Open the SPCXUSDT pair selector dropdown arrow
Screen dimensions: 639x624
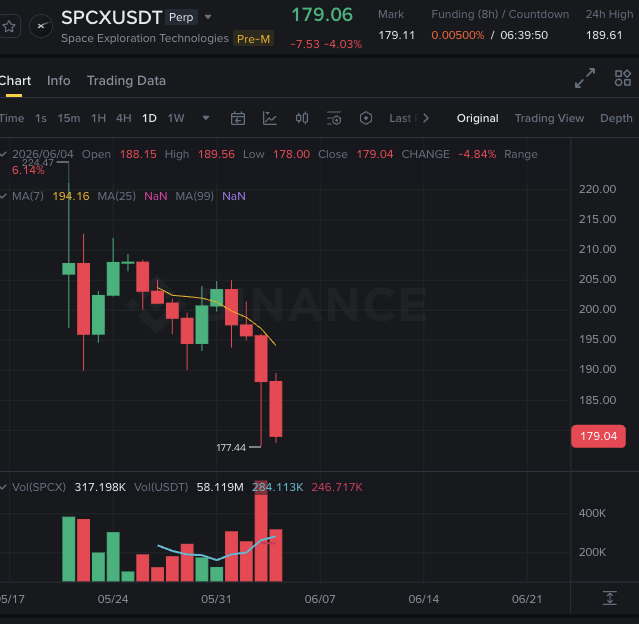pyautogui.click(x=208, y=17)
